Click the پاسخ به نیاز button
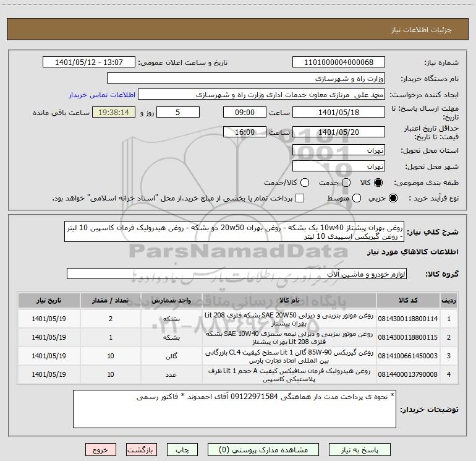 coord(360,450)
